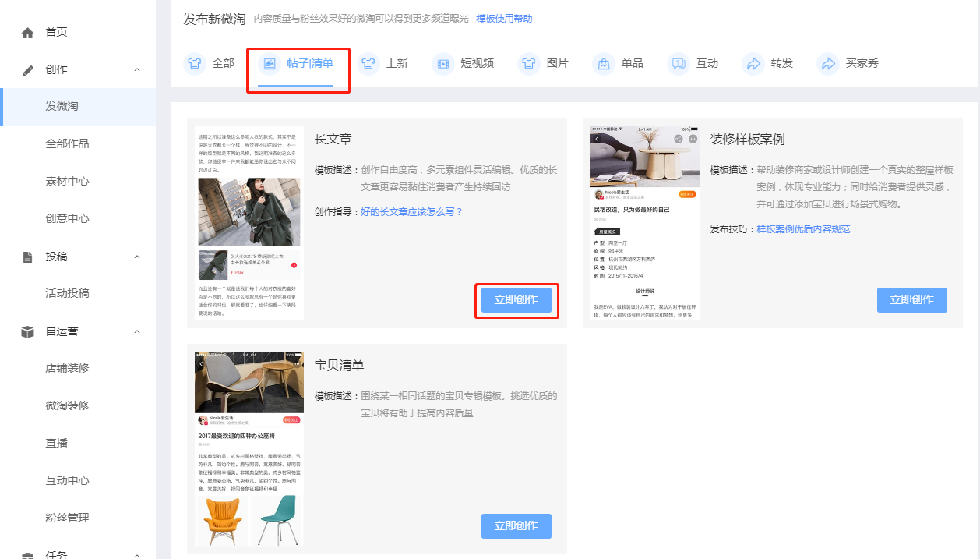Click the 发布新微淘 page heading

[214, 19]
